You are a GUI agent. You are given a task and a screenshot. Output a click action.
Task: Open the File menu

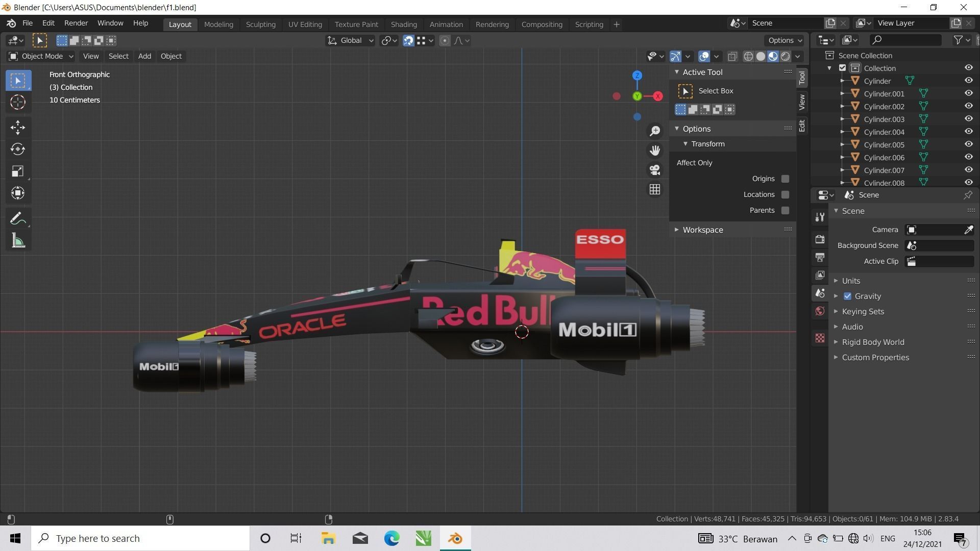click(x=28, y=23)
